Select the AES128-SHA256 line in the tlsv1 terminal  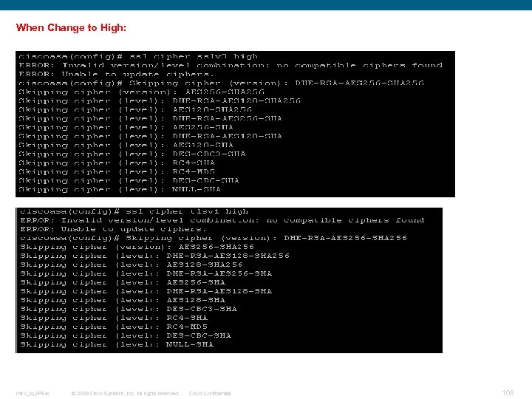[132, 265]
